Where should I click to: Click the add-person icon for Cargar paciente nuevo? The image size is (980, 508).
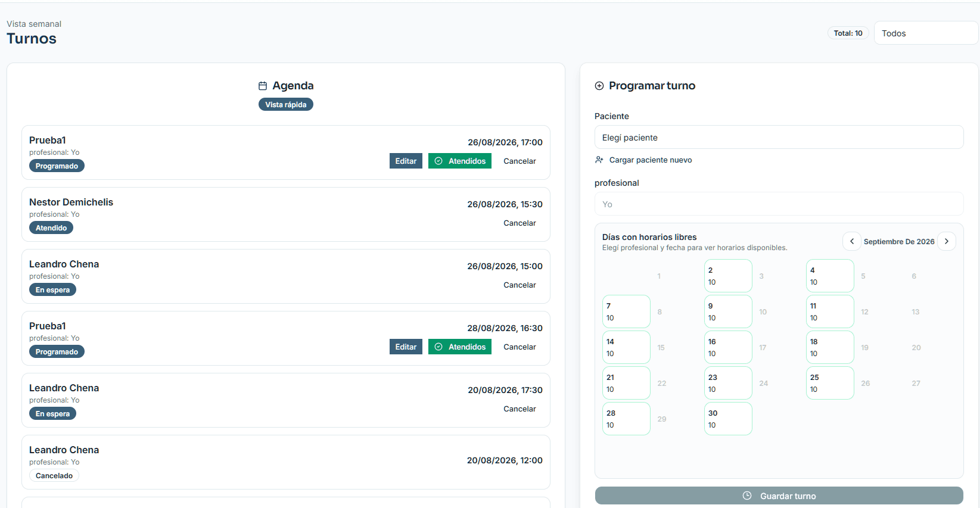click(599, 160)
